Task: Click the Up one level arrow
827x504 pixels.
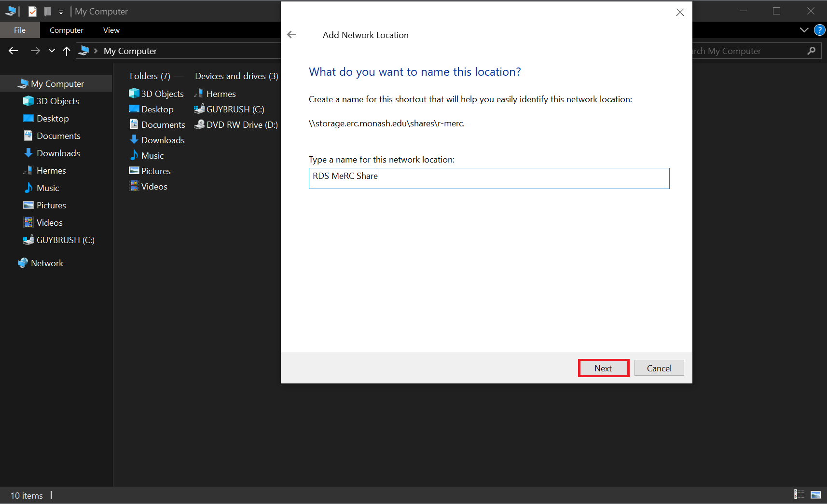Action: (x=67, y=51)
